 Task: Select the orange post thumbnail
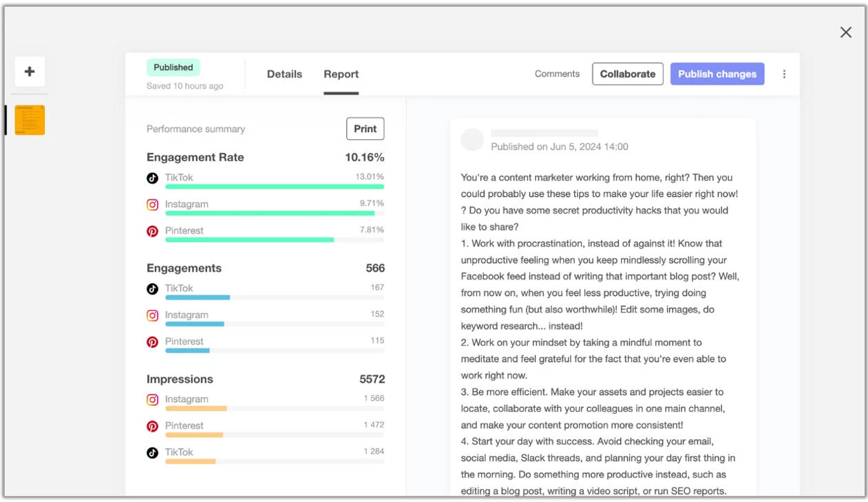[30, 120]
